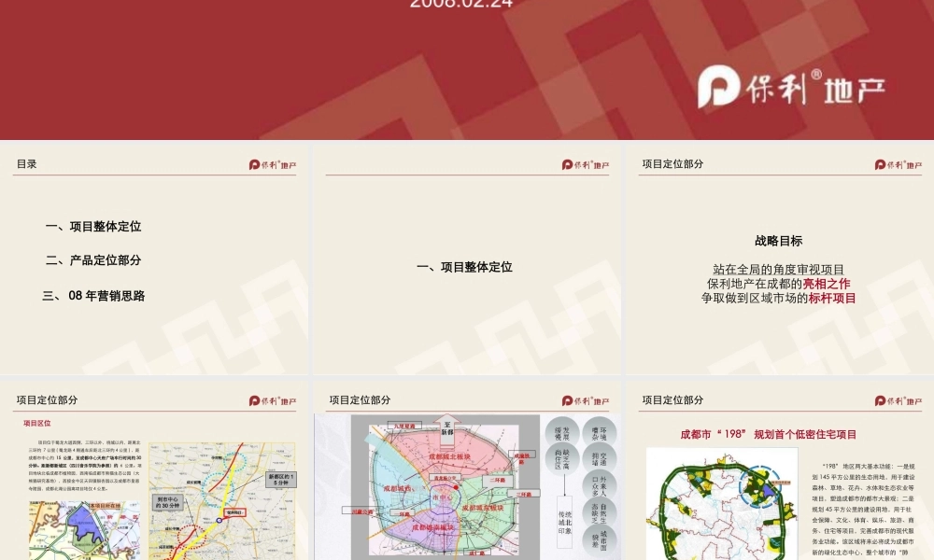Select '一、项目整体定位' in the 目录 list
934x560 pixels.
pos(93,226)
